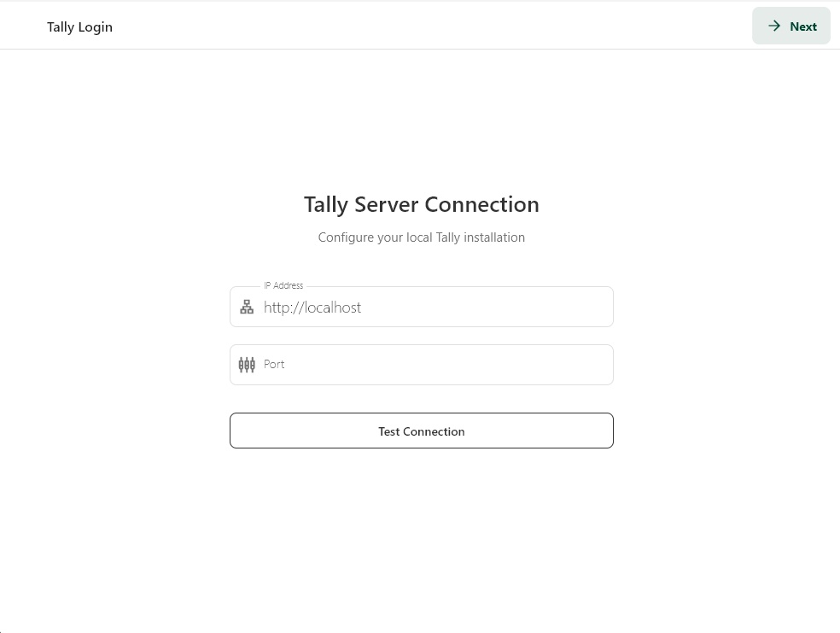840x633 pixels.
Task: Click the left edge of Test Connection button
Action: coord(239,431)
